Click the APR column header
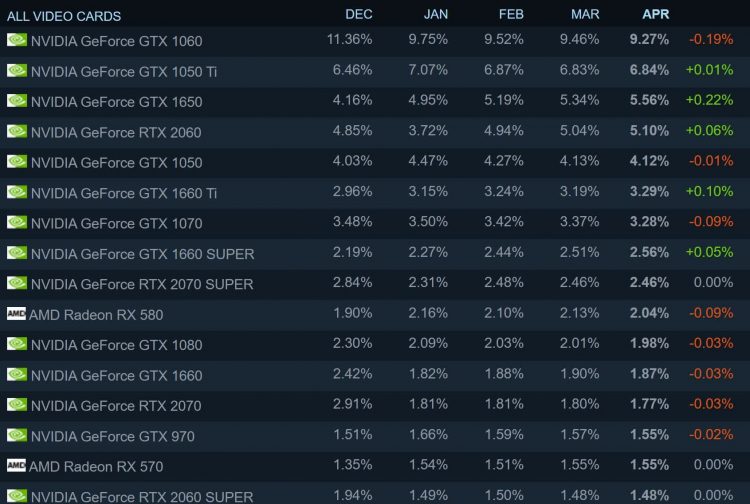The height and width of the screenshot is (504, 750). pos(656,14)
